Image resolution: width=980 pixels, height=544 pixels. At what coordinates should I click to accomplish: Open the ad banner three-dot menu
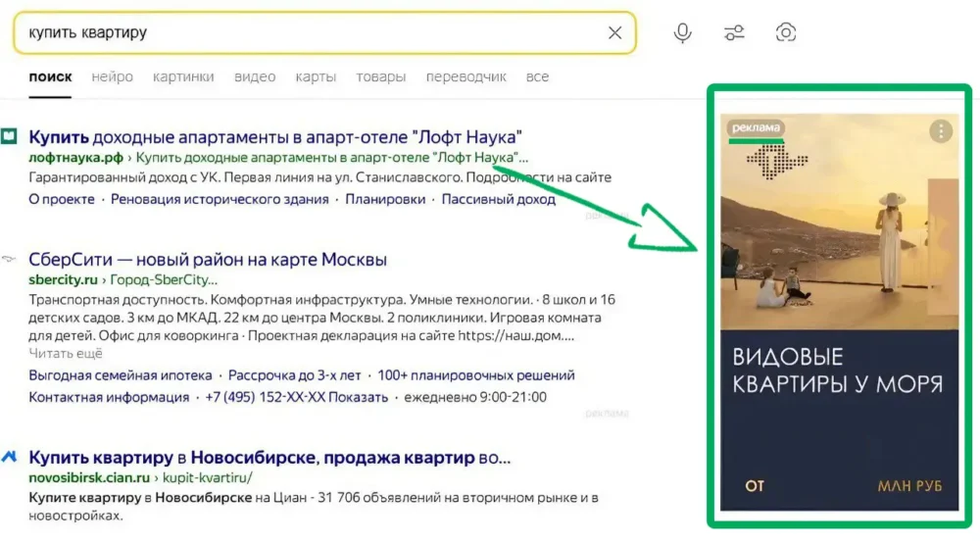pos(941,131)
